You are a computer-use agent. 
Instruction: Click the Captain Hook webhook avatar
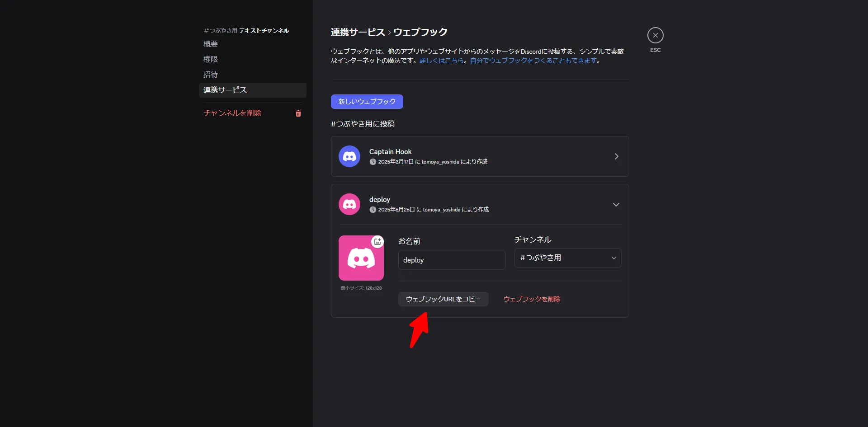click(349, 156)
